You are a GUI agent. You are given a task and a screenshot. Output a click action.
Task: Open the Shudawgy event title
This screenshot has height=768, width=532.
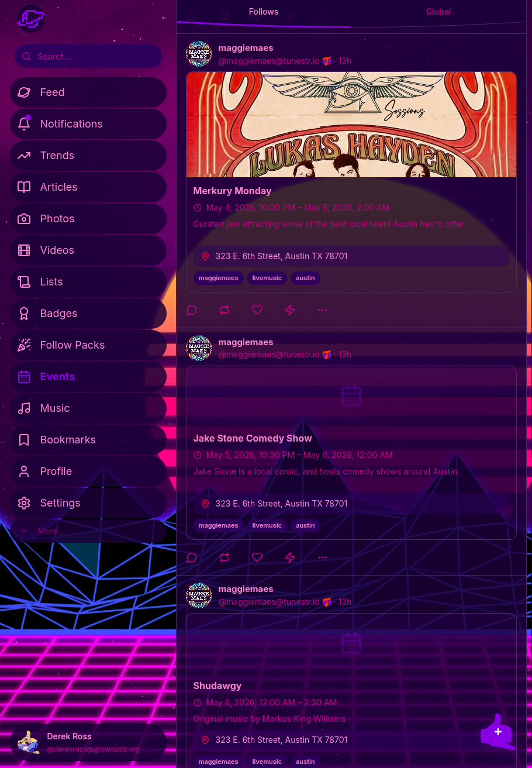click(217, 686)
